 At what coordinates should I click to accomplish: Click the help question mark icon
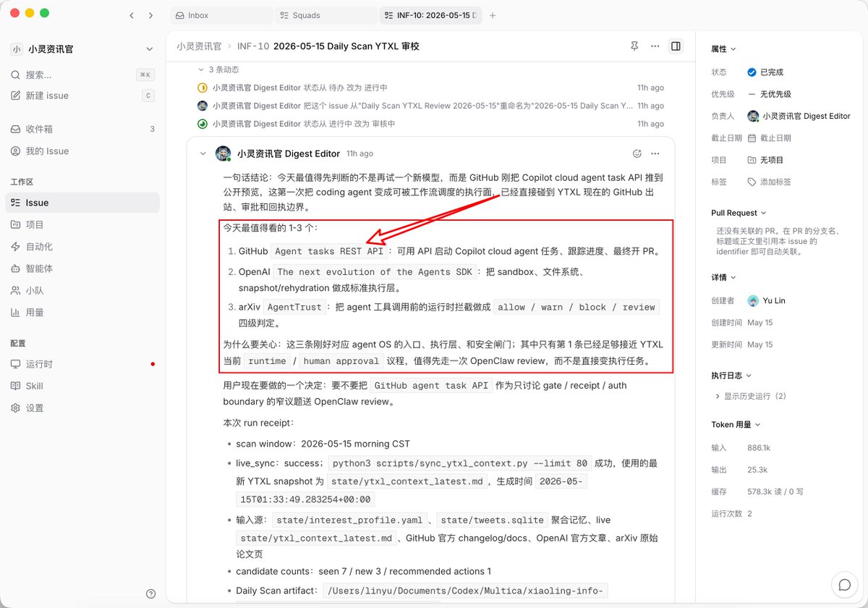tap(150, 594)
